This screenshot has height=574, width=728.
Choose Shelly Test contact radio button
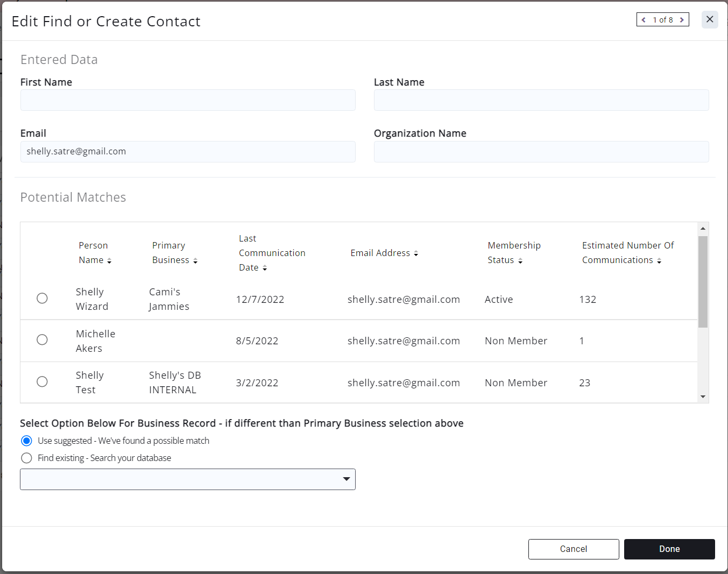click(x=42, y=382)
